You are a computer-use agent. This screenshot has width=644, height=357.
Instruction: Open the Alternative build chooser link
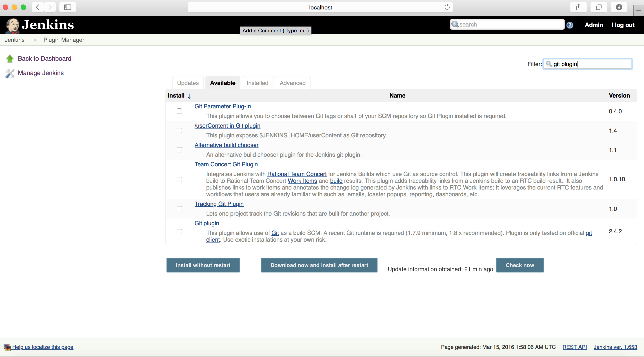pos(227,145)
